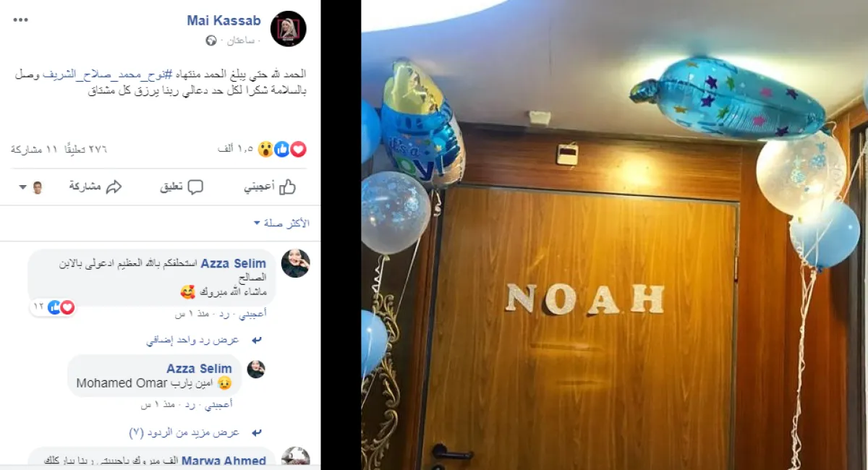868x470 pixels.
Task: Click Mai Kassab's profile picture
Action: tap(288, 29)
